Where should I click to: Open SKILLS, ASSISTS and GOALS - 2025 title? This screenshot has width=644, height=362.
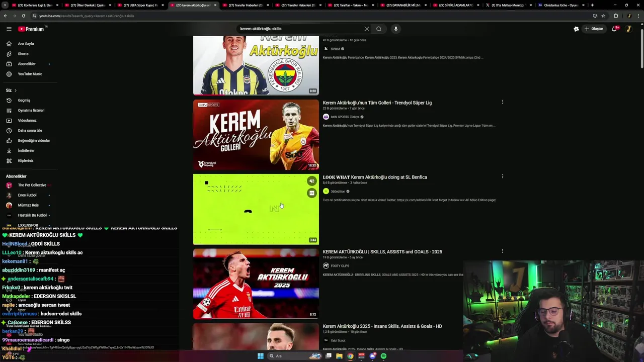tap(382, 251)
